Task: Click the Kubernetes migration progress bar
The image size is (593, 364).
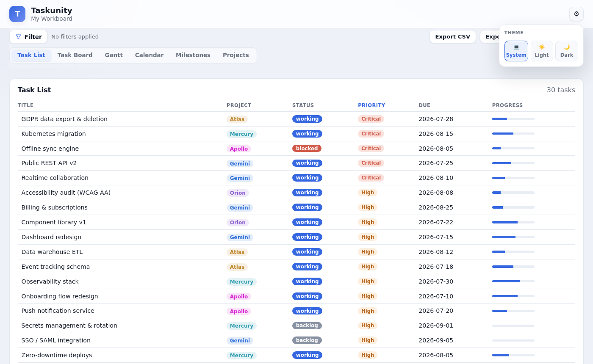Action: click(x=513, y=134)
